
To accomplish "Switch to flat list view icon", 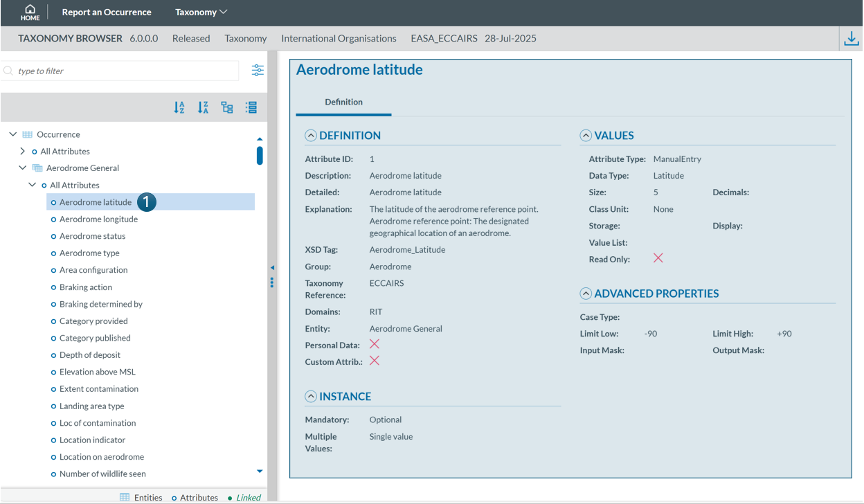I will (x=251, y=107).
